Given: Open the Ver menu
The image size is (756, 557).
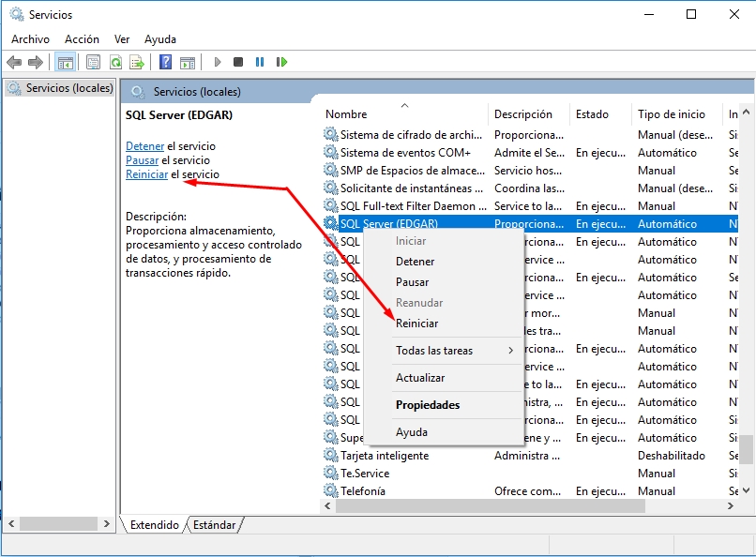Looking at the screenshot, I should [121, 39].
